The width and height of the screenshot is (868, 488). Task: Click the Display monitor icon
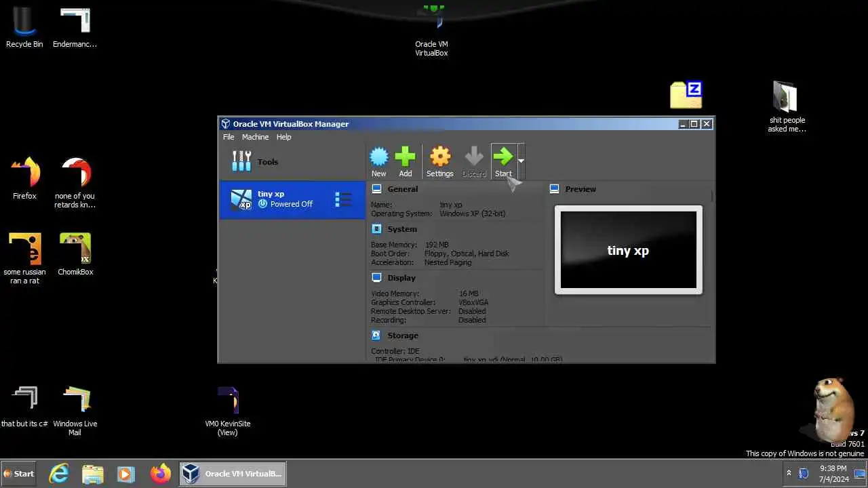[376, 277]
